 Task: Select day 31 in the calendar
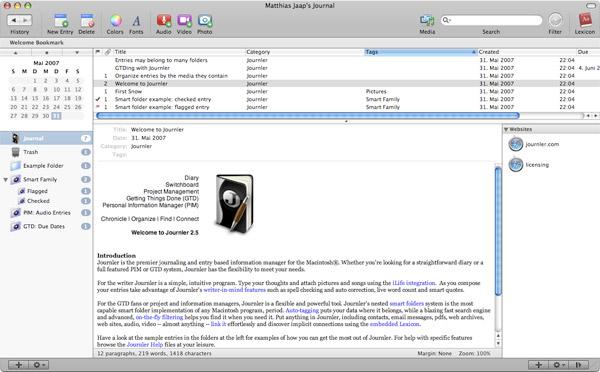point(56,116)
